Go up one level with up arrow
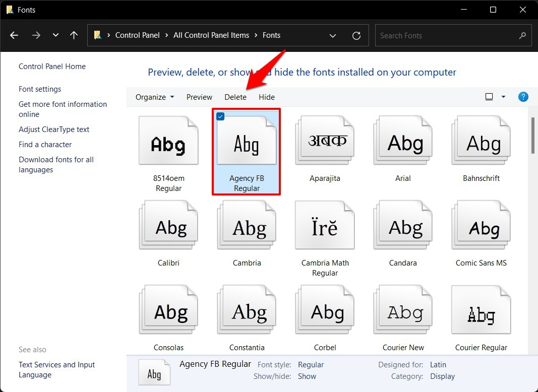 (74, 35)
